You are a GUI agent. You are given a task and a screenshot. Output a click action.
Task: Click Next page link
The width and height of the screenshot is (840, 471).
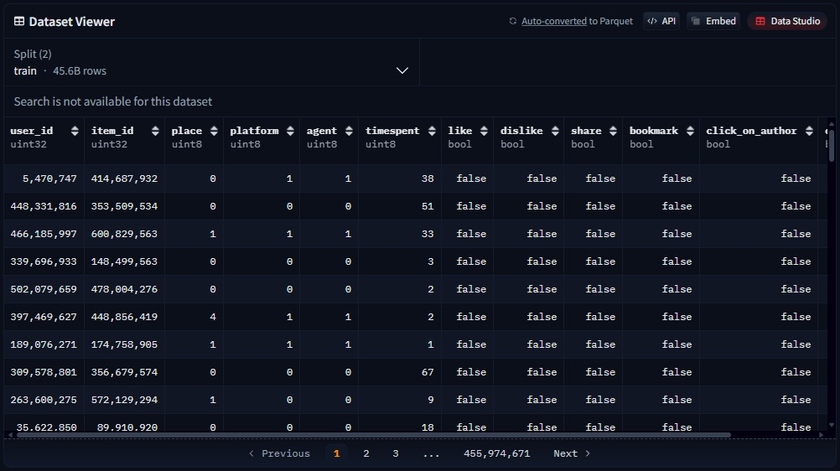tap(572, 453)
